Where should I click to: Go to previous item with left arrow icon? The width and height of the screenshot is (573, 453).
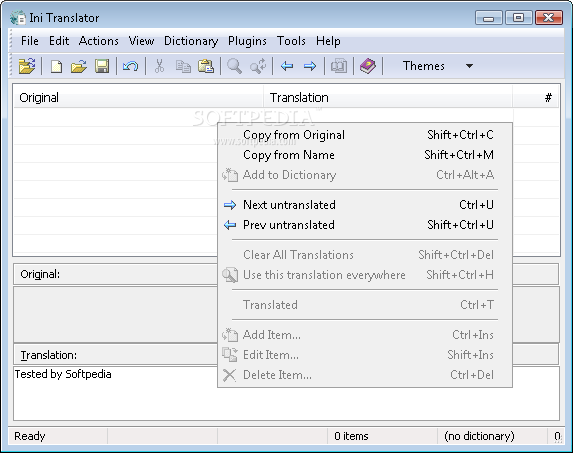[x=287, y=66]
